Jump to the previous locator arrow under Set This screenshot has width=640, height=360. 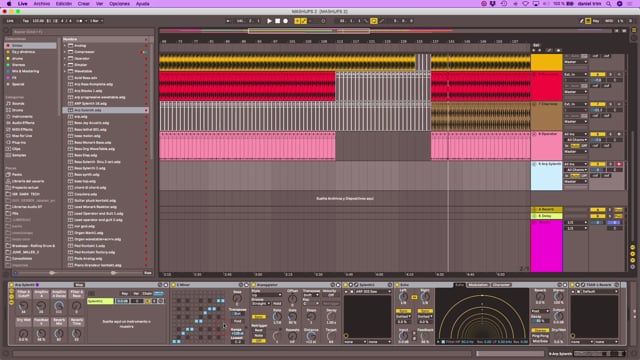coord(534,50)
